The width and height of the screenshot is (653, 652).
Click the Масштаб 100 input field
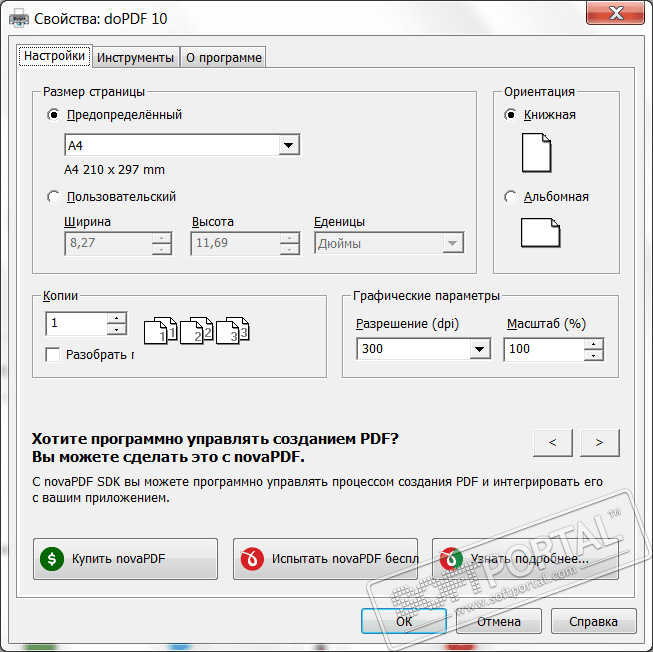[x=544, y=349]
